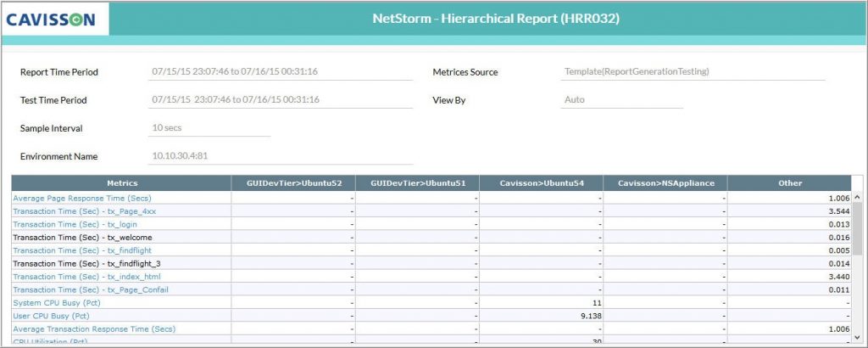Open Transaction Time tx_login metric link

75,224
